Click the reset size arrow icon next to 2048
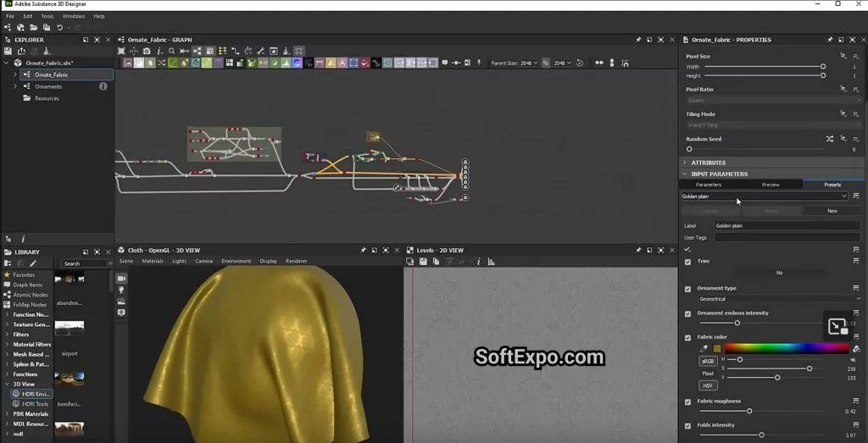The height and width of the screenshot is (443, 868). (x=580, y=63)
